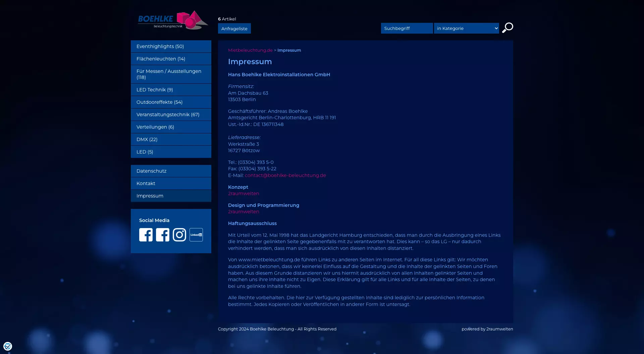Select Eventhighlights (50) category
644x354 pixels.
pyautogui.click(x=171, y=46)
